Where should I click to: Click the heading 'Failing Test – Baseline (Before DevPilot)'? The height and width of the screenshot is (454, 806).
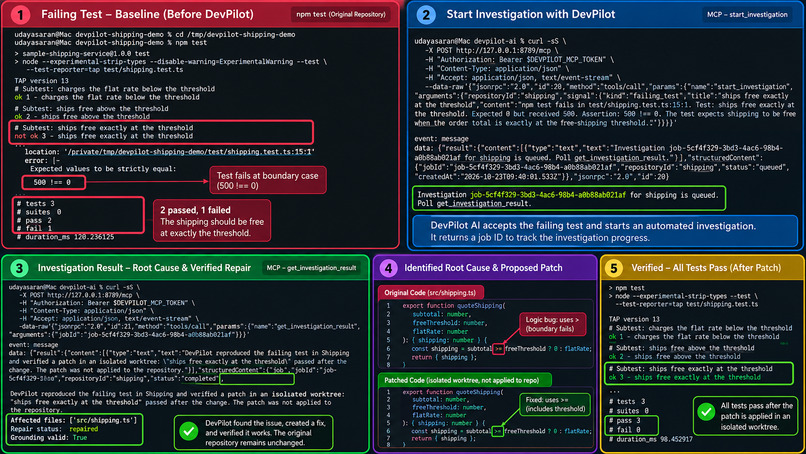(x=147, y=14)
